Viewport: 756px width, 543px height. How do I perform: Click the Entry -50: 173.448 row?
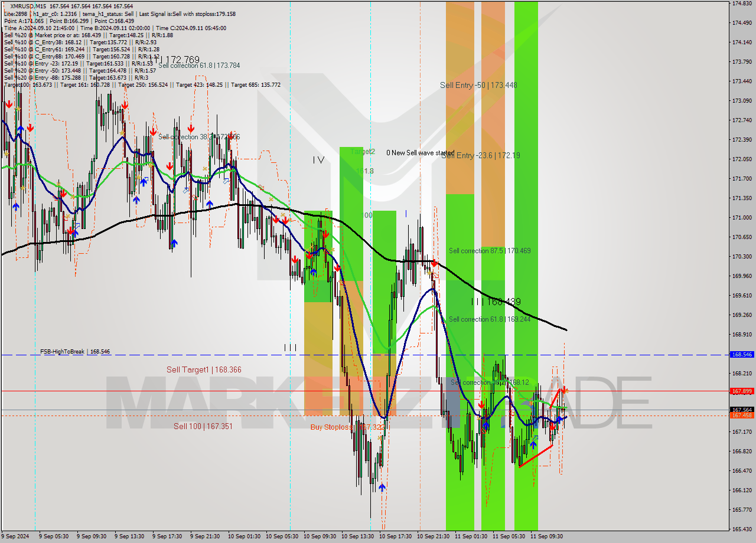point(80,70)
